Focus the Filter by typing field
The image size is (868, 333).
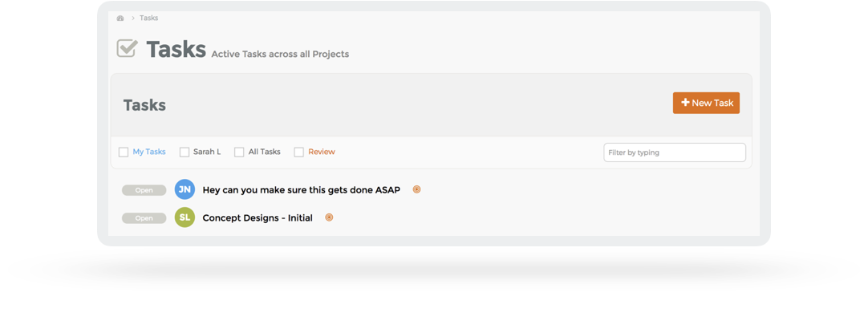pos(674,152)
